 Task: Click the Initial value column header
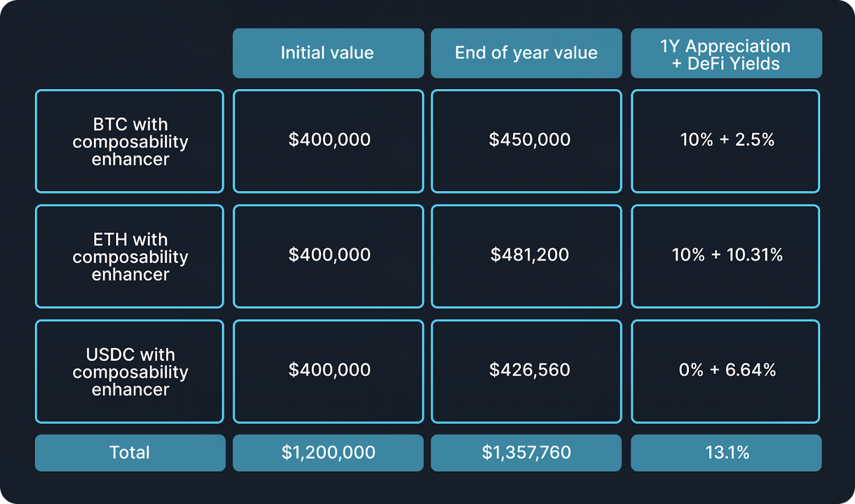click(328, 53)
